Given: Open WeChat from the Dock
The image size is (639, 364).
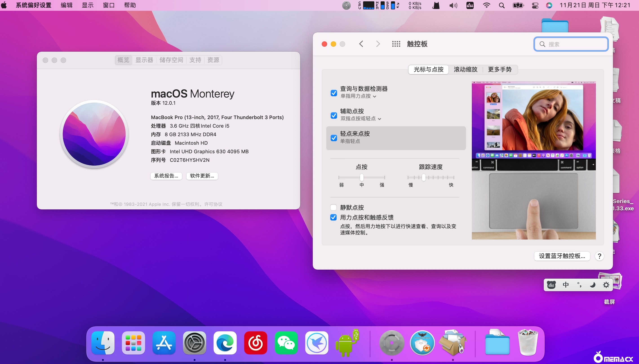Looking at the screenshot, I should tap(286, 343).
